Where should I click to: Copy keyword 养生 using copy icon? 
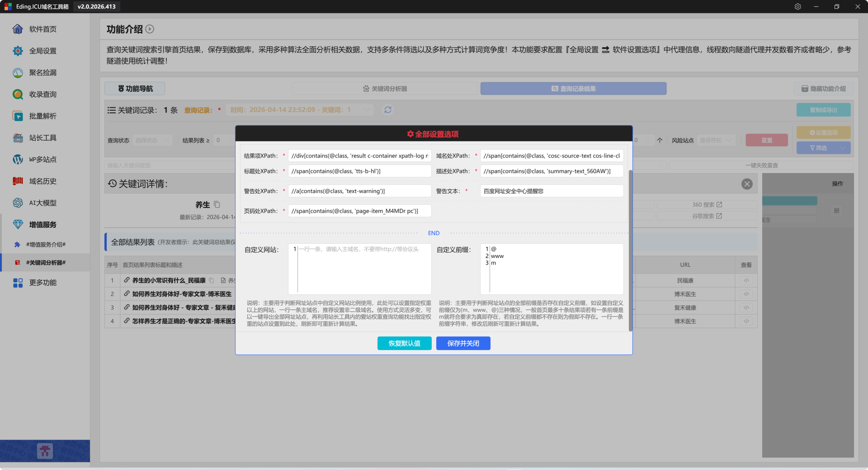217,205
